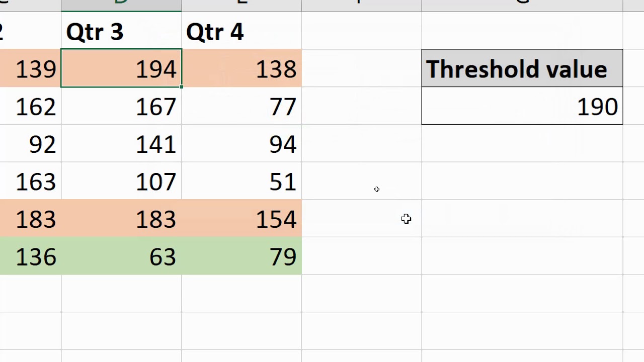Select the cell with value 141
The image size is (644, 362).
coord(121,143)
